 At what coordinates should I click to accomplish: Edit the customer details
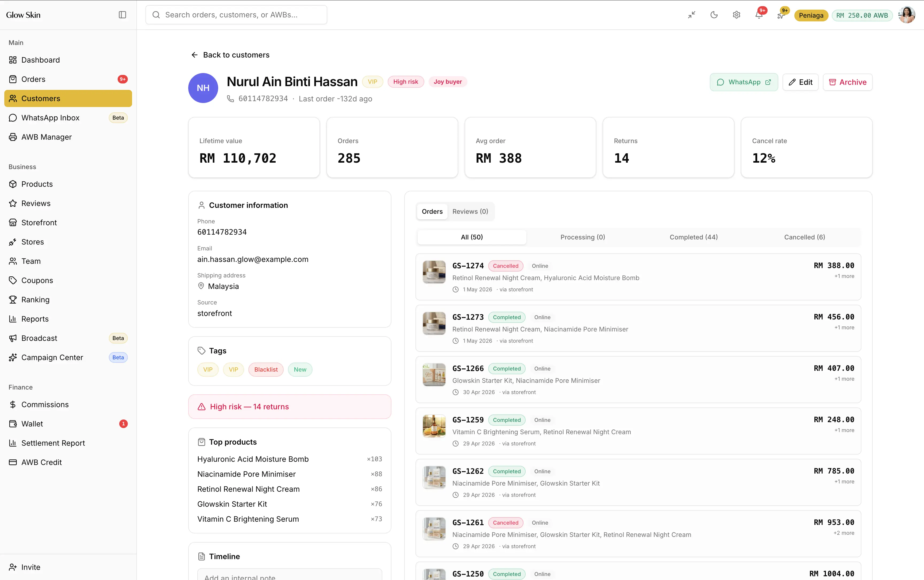[x=800, y=82]
